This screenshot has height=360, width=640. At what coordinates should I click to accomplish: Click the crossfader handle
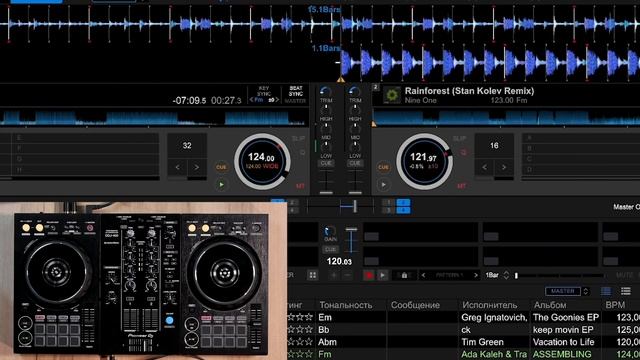coord(355,206)
